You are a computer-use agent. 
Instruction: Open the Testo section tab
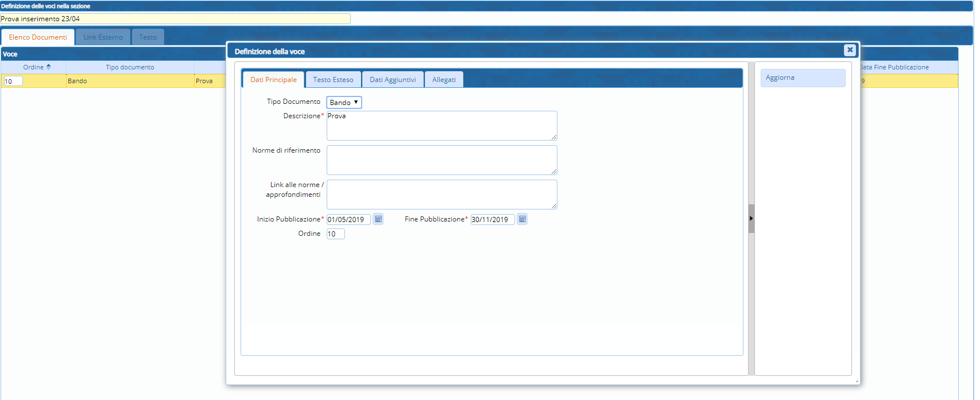pos(148,37)
